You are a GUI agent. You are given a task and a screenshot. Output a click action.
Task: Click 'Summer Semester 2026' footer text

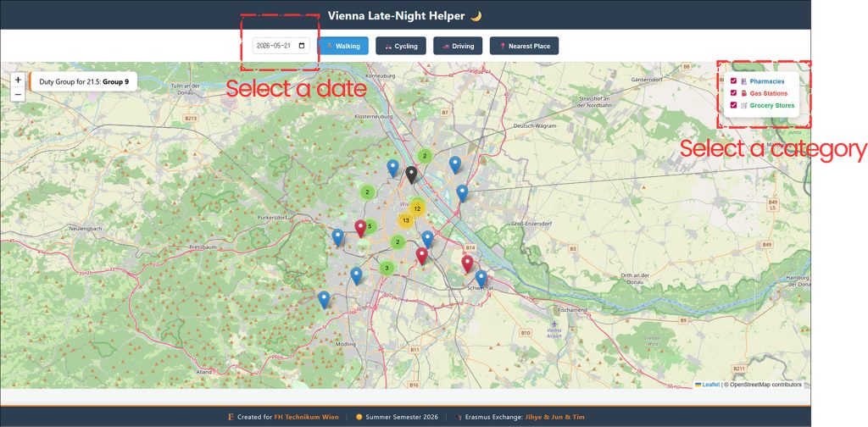click(401, 417)
